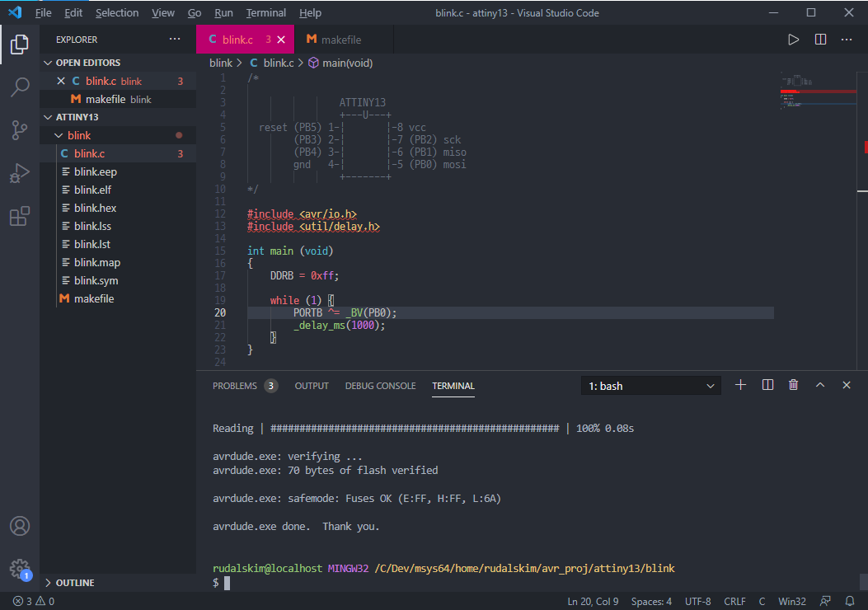868x610 pixels.
Task: Switch to the makefile editor tab
Action: click(x=343, y=40)
